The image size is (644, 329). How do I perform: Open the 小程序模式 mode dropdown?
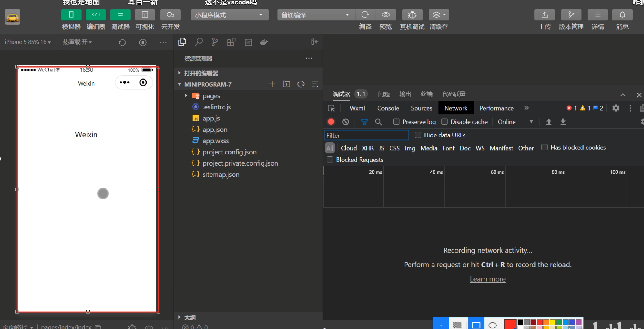[229, 15]
